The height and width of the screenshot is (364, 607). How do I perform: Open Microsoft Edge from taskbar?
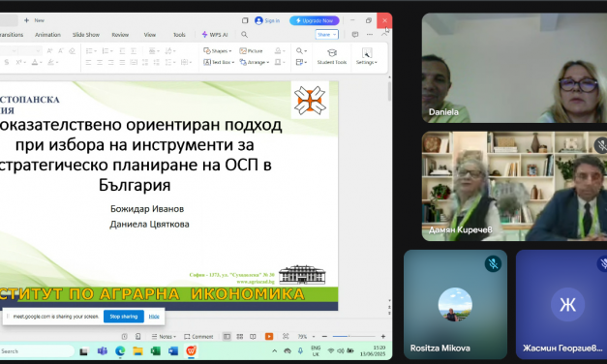120,351
